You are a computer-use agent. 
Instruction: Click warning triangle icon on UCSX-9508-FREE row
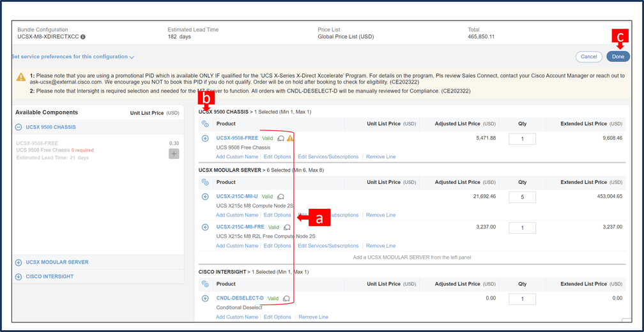290,139
